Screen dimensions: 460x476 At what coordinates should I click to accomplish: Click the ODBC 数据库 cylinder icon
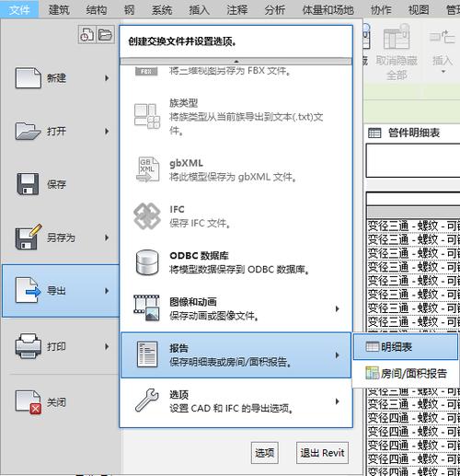pos(147,262)
